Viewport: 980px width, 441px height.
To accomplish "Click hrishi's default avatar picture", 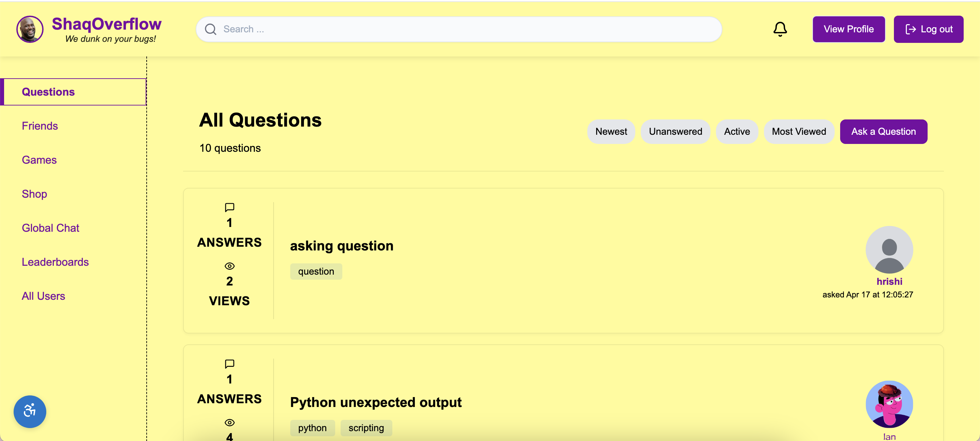I will pyautogui.click(x=889, y=250).
